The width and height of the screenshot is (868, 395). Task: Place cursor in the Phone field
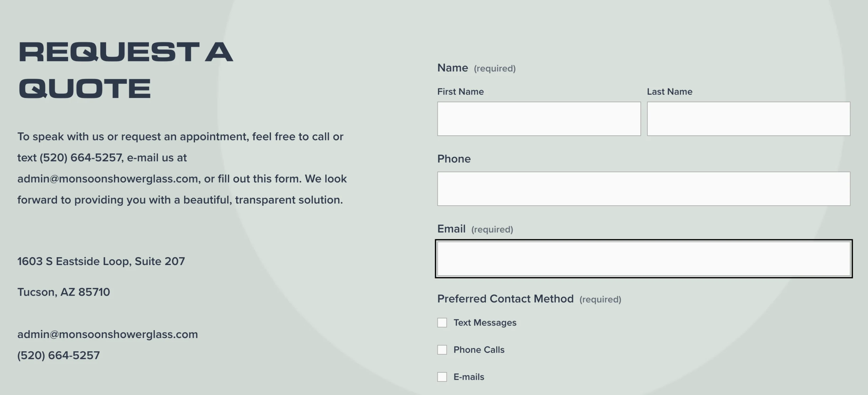tap(644, 189)
